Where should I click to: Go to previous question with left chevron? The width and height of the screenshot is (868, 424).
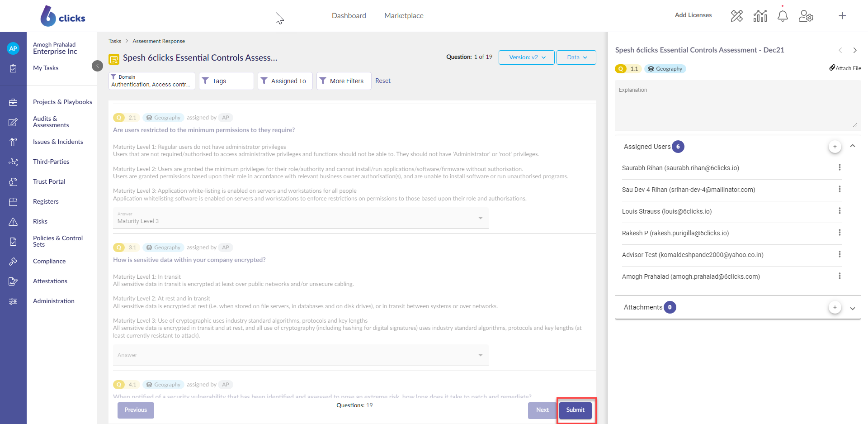(840, 50)
